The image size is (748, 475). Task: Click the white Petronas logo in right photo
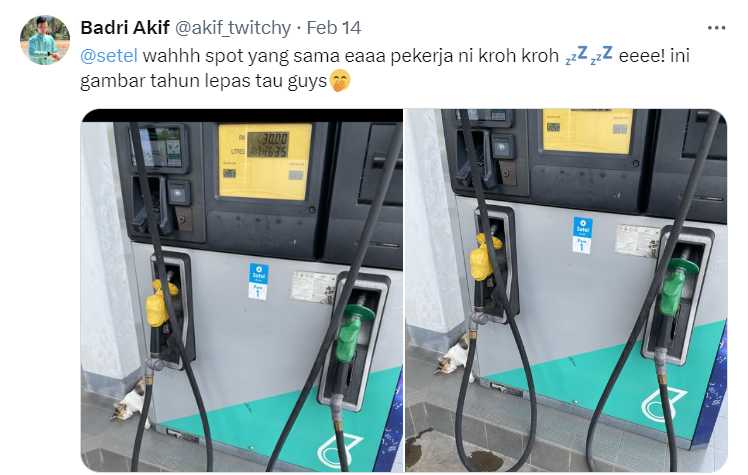point(663,404)
